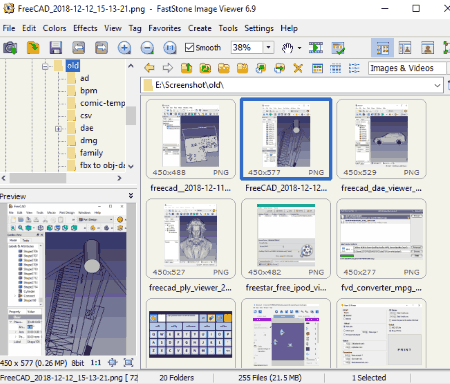Screen dimensions: 450x384
Task: Open the Tools menu
Action: 228,28
